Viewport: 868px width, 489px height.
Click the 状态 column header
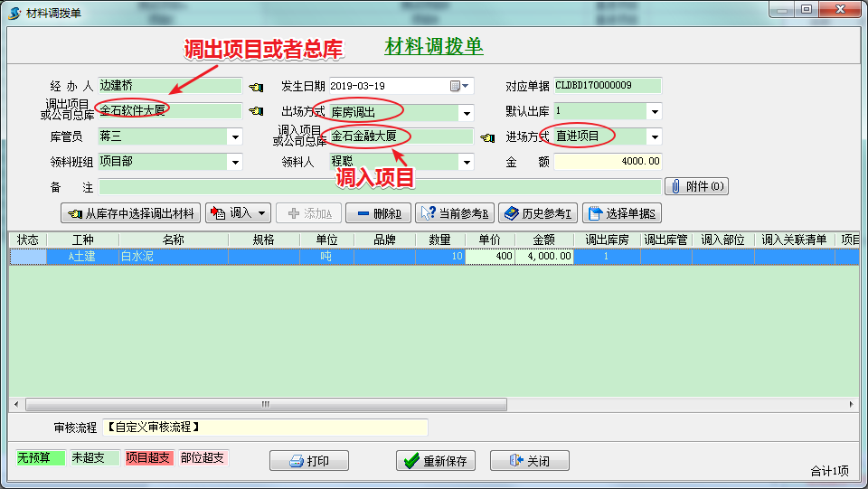tap(28, 240)
